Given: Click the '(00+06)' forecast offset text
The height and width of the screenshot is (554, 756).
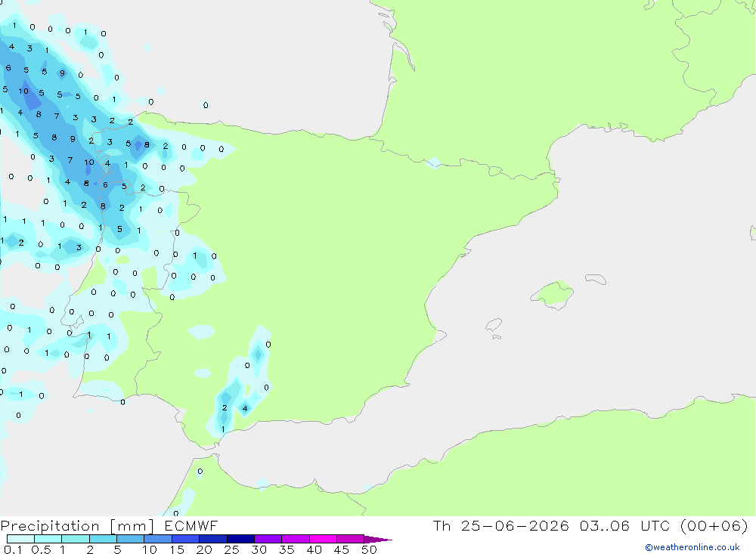Looking at the screenshot, I should click(x=714, y=525).
